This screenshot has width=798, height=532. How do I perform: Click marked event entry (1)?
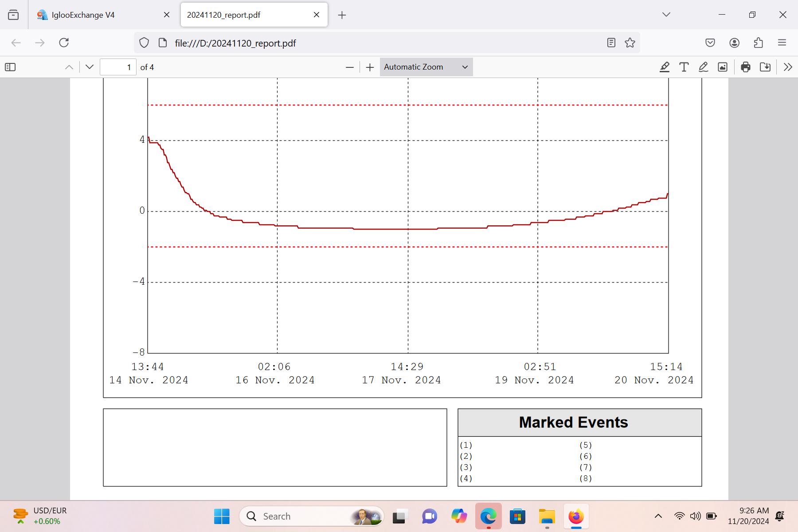coord(466,445)
